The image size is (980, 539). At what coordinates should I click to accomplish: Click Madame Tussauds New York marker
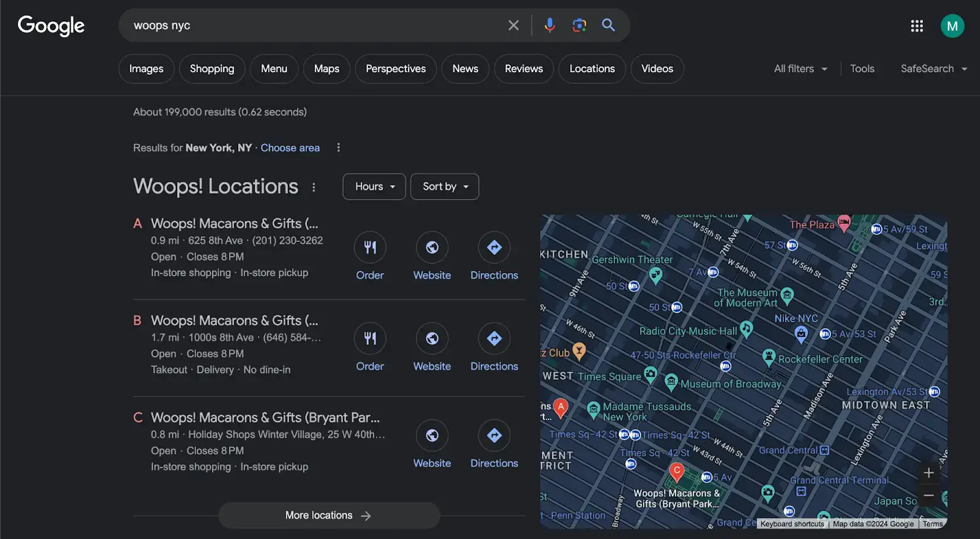click(x=593, y=410)
